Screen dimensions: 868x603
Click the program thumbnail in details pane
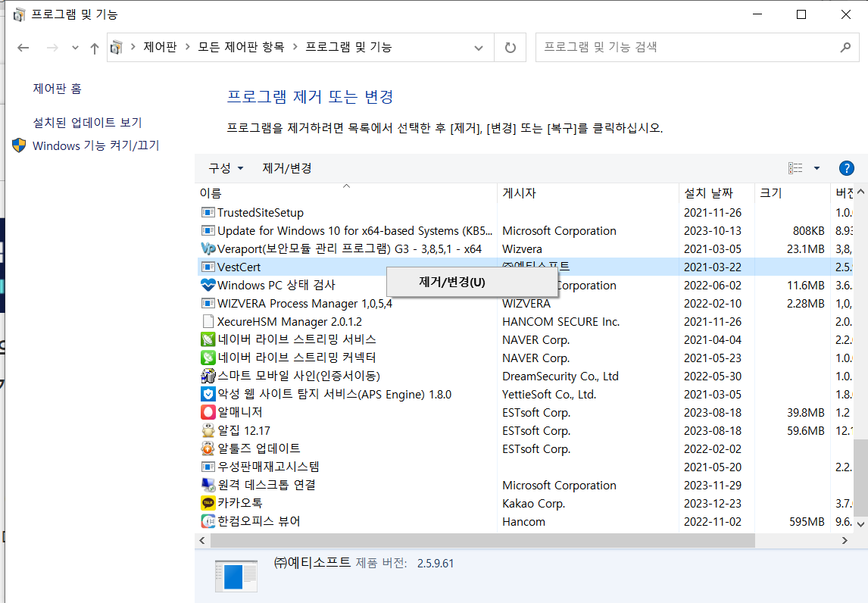pyautogui.click(x=236, y=576)
